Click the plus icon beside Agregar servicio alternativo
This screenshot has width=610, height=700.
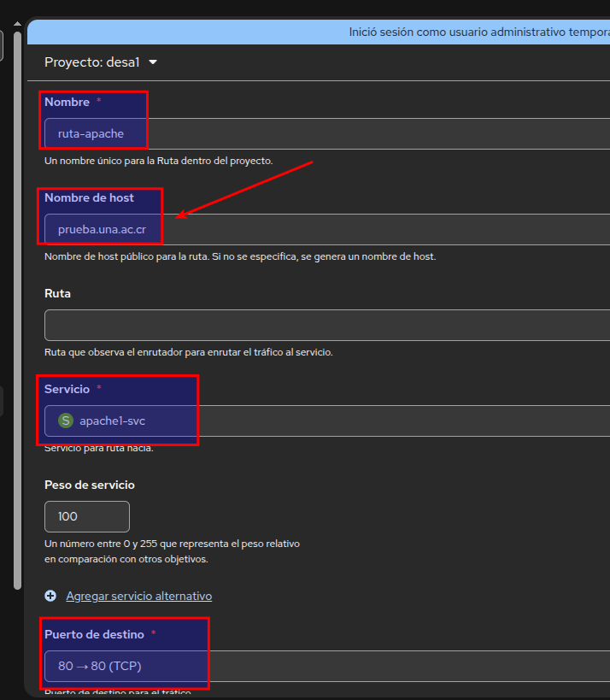point(50,596)
